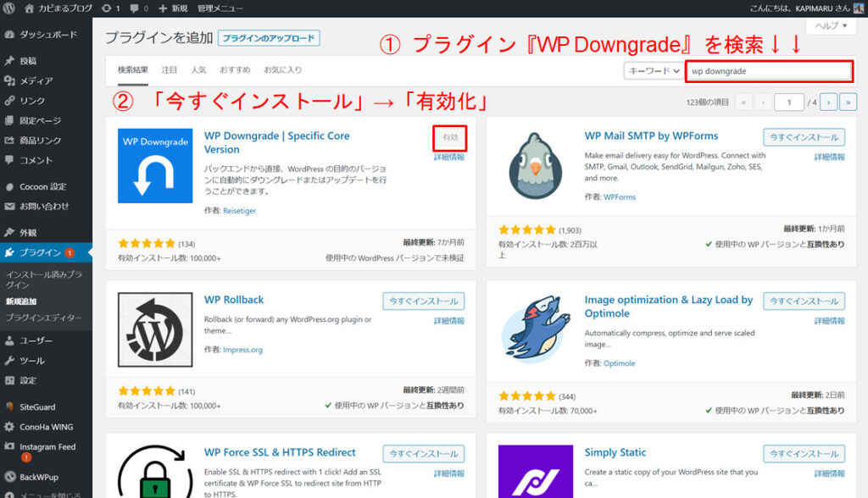868x498 pixels.
Task: Click プラグインのアップロード button
Action: pyautogui.click(x=269, y=38)
